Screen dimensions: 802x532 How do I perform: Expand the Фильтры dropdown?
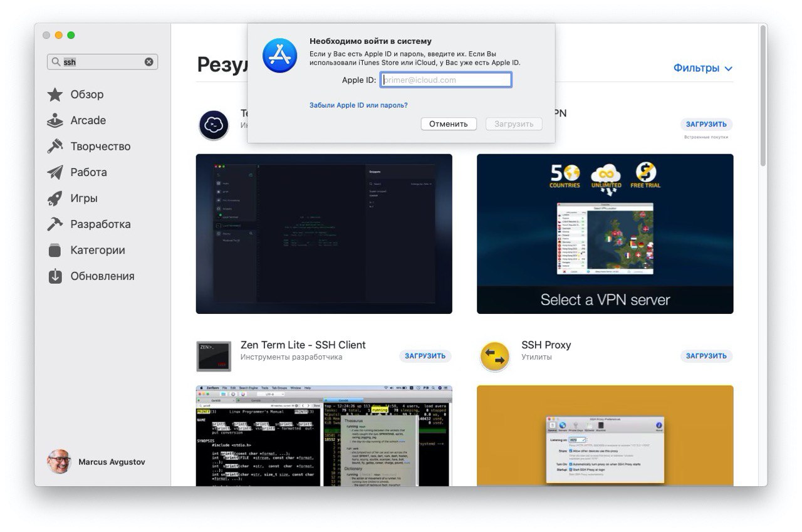[702, 68]
